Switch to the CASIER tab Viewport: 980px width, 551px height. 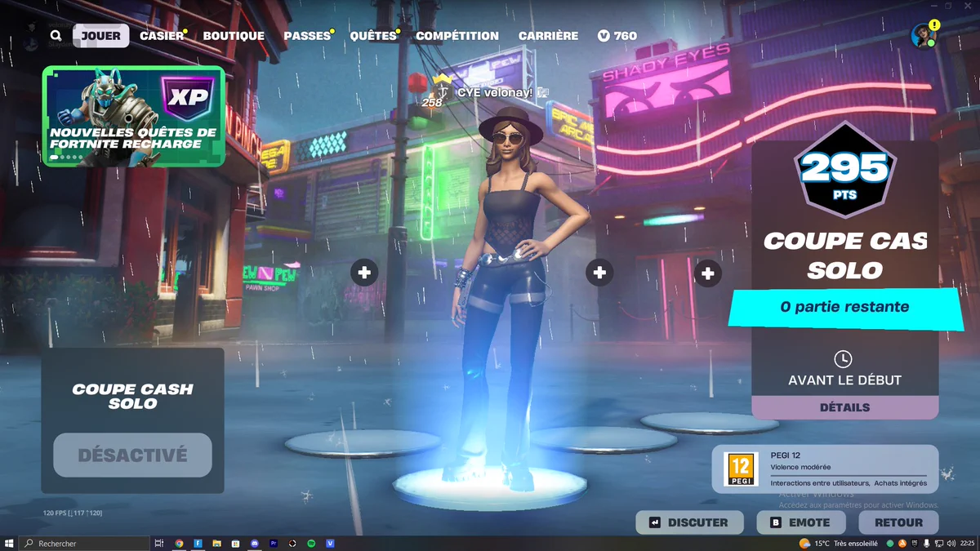162,36
